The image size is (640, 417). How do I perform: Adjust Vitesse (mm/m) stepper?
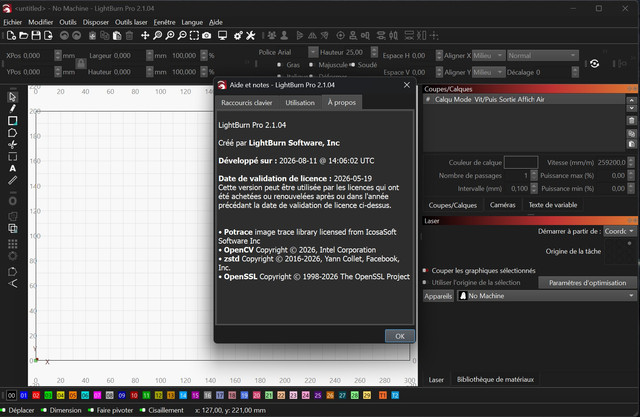[631, 162]
